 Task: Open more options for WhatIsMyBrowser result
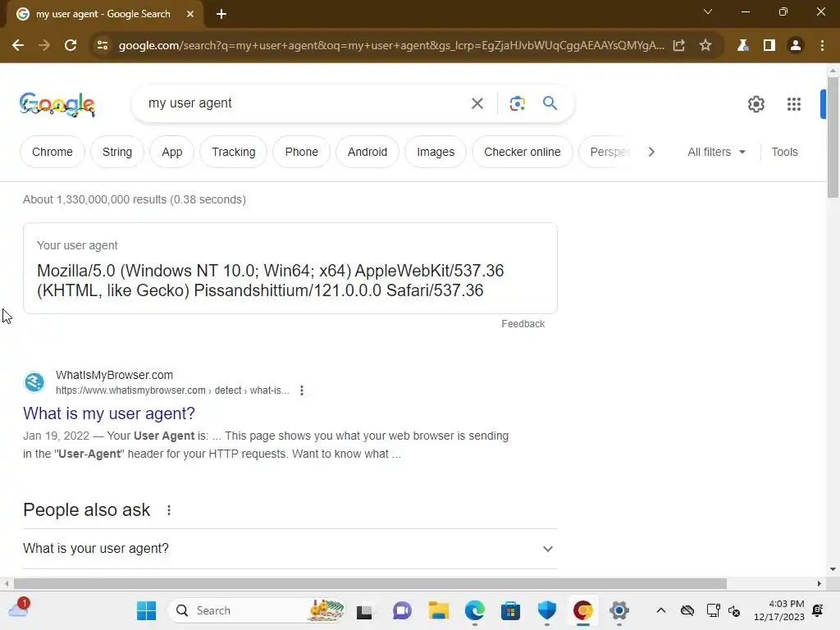(x=302, y=390)
